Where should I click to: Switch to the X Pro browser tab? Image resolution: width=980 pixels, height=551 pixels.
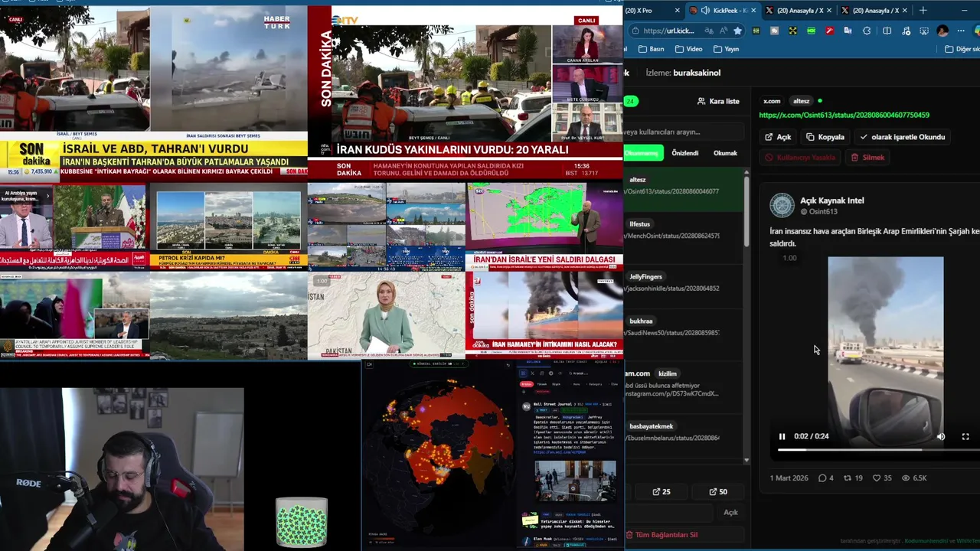coord(647,11)
